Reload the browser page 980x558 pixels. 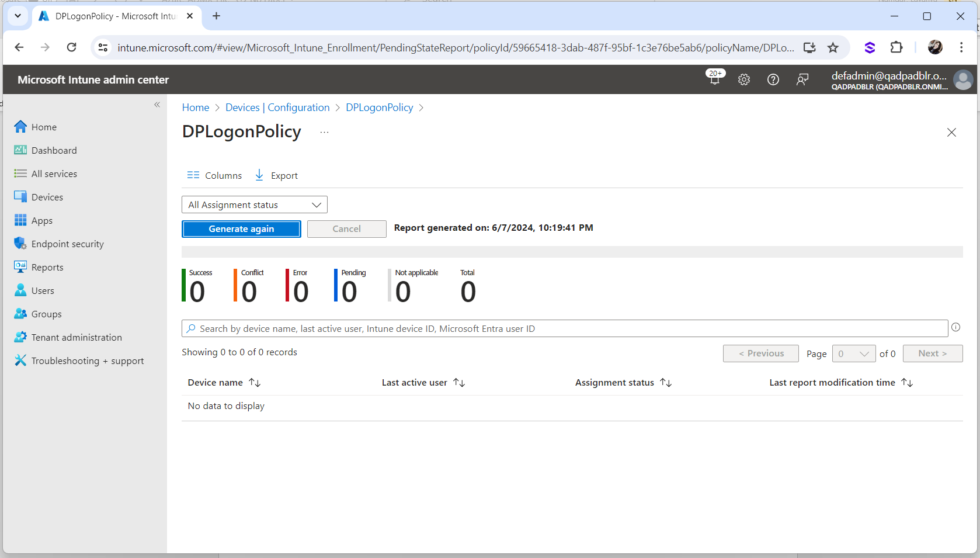click(x=71, y=47)
